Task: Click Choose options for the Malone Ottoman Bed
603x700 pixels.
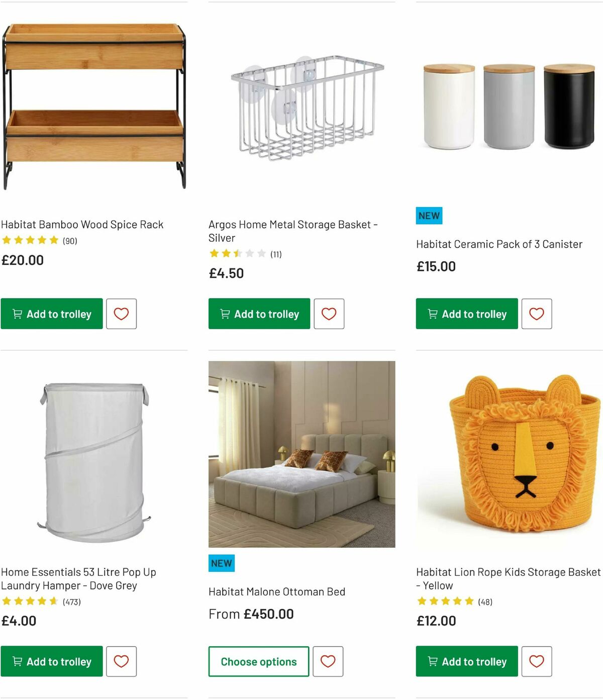Action: point(258,661)
